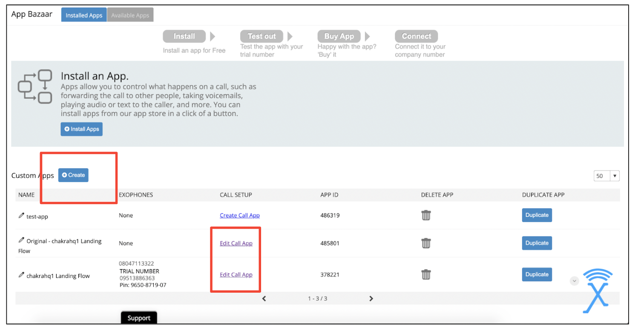Switch to the Available Apps tab
644x334 pixels.
point(130,14)
